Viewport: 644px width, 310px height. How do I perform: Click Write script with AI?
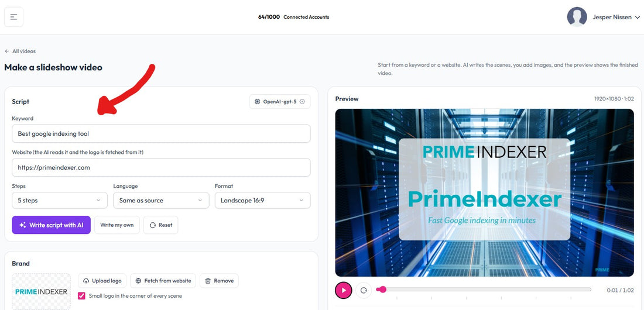click(x=52, y=225)
